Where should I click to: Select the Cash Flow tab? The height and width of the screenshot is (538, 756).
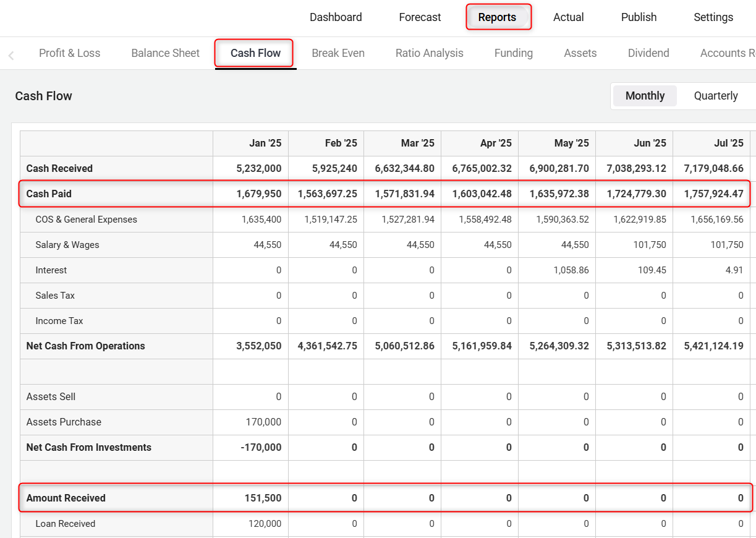tap(255, 53)
